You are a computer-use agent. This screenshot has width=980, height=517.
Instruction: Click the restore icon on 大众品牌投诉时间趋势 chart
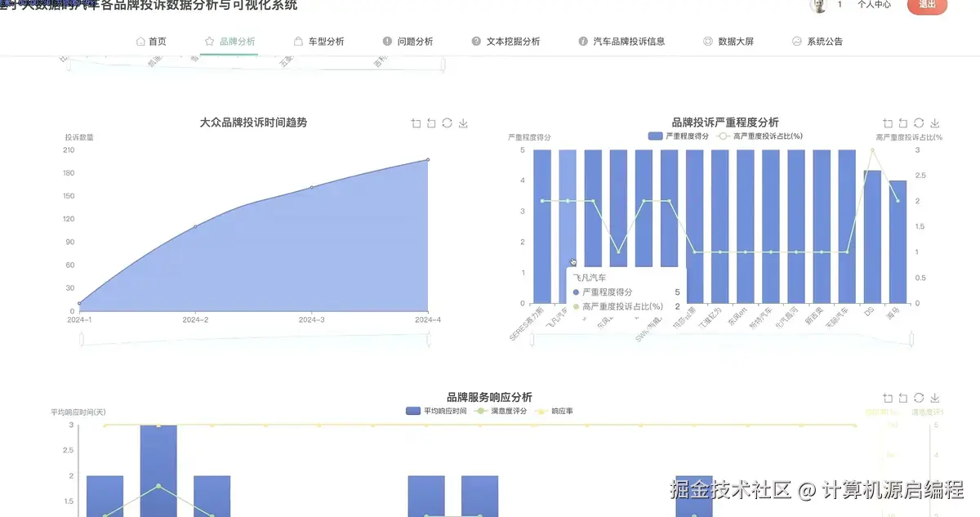447,123
